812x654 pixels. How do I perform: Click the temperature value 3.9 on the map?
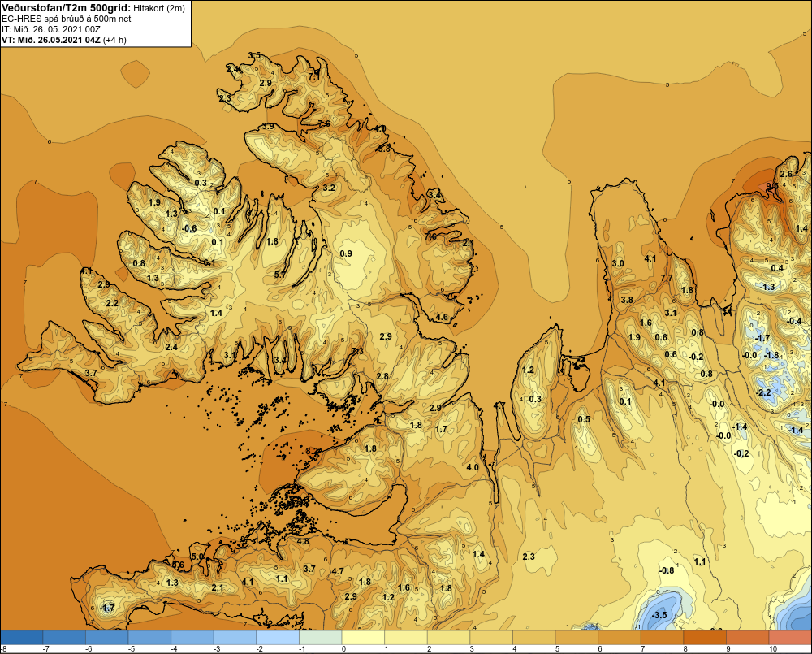click(x=268, y=126)
